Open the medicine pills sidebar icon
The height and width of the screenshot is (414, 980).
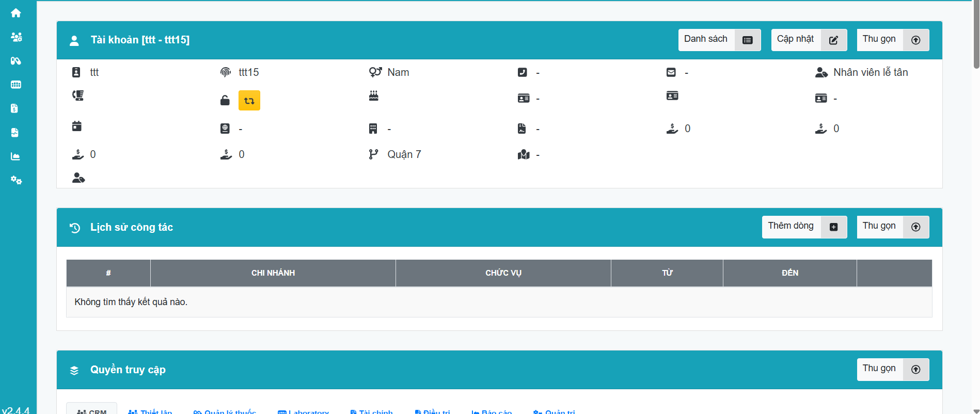point(16,61)
